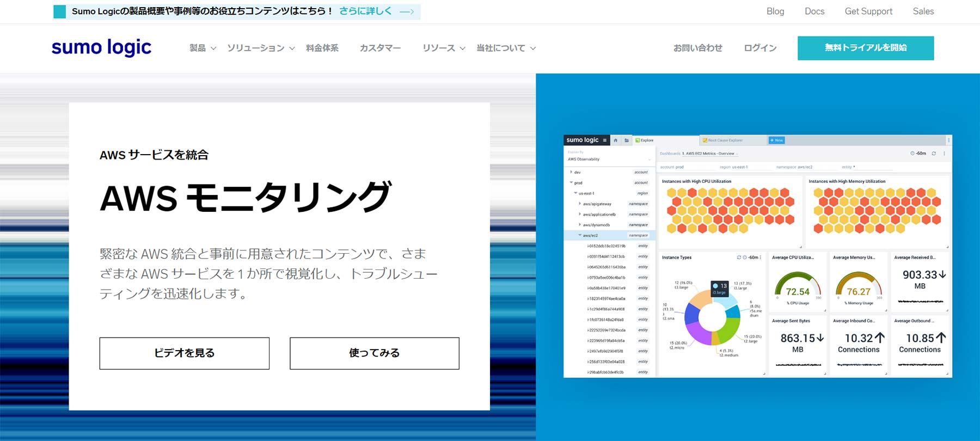980x441 pixels.
Task: Click the region us-east-1 filter field
Action: pos(745,167)
